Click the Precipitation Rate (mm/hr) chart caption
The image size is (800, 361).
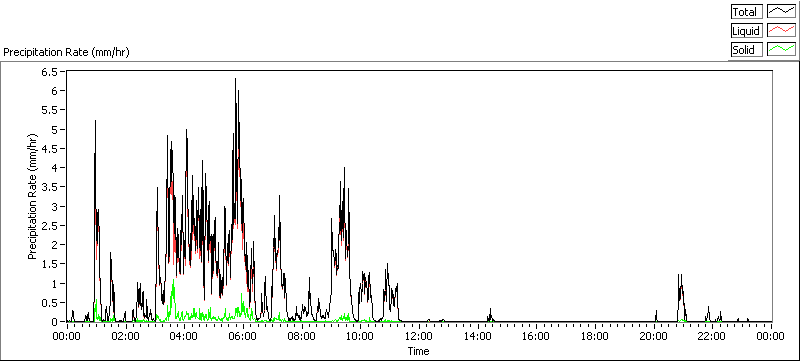pos(66,52)
